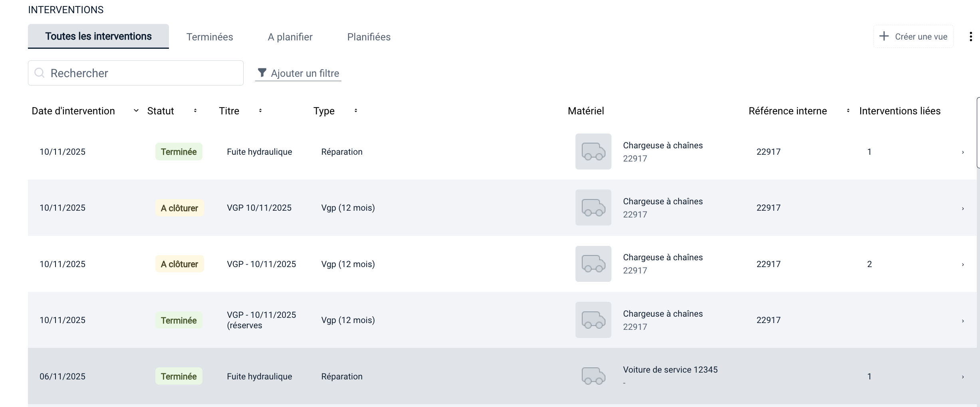Viewport: 980px width, 407px height.
Task: Switch to the Terminées tab
Action: pyautogui.click(x=210, y=37)
